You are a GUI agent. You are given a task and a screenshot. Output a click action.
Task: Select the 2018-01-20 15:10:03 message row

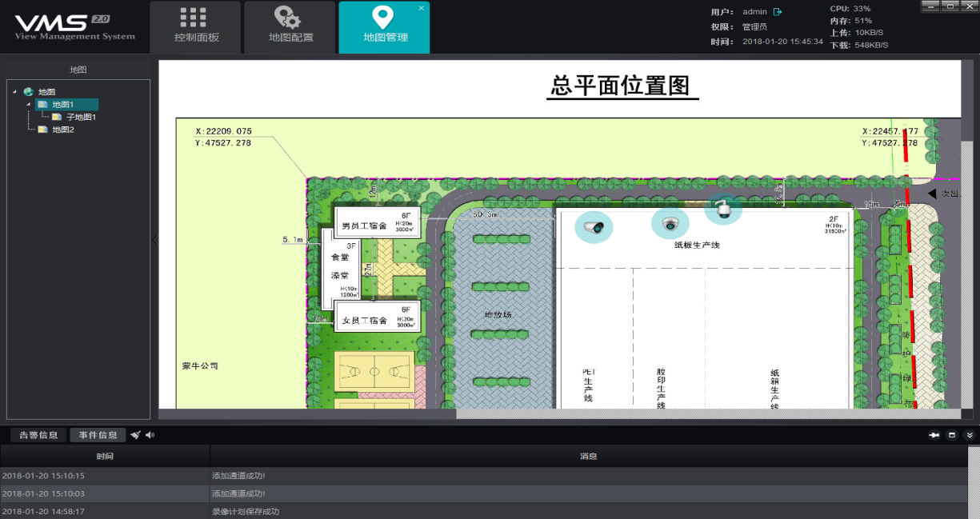[x=483, y=493]
